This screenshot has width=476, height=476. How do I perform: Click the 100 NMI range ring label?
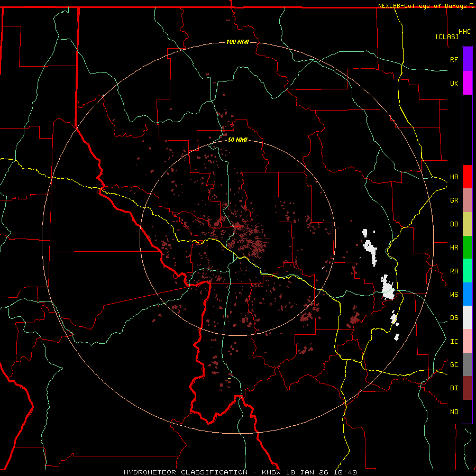coord(237,42)
